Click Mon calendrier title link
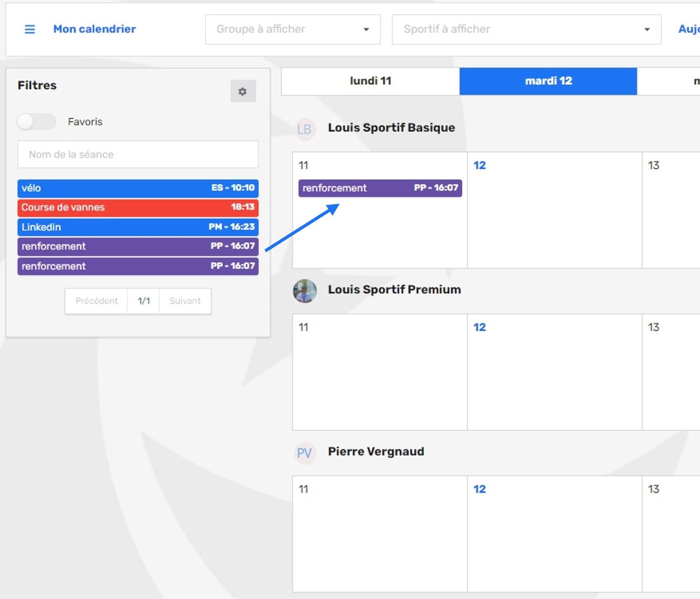 pyautogui.click(x=94, y=29)
